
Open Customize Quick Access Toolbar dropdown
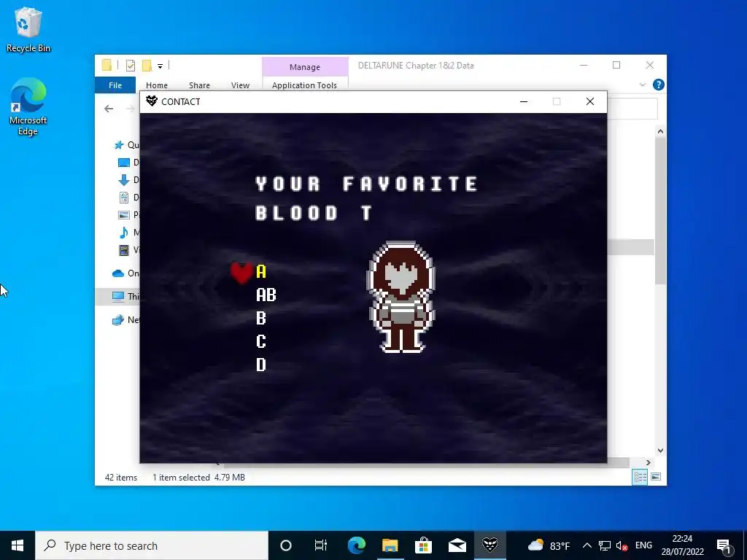[160, 66]
